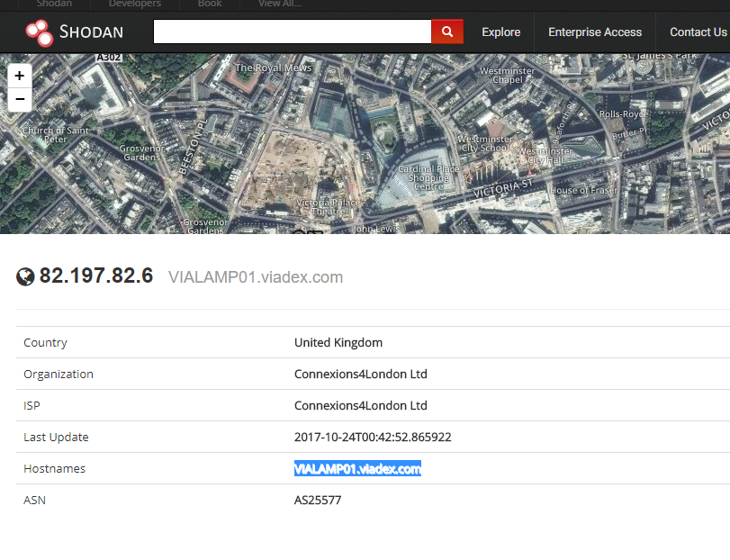Zoom in on the map

tap(20, 76)
